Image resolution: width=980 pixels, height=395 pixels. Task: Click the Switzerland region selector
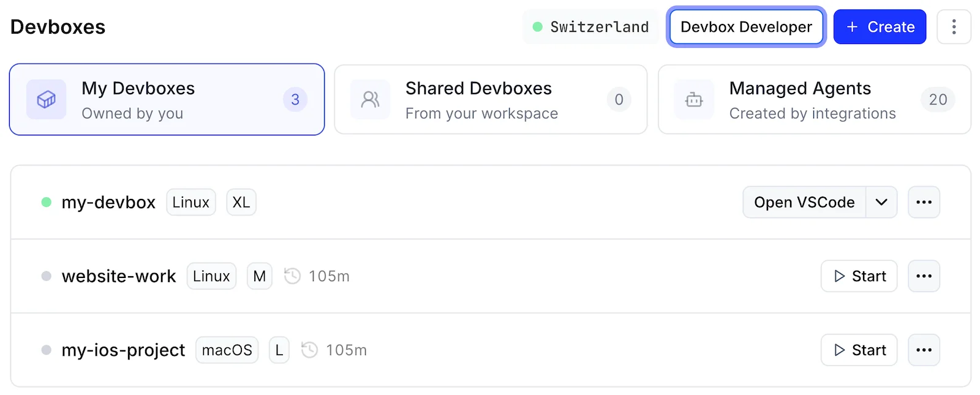[x=590, y=27]
